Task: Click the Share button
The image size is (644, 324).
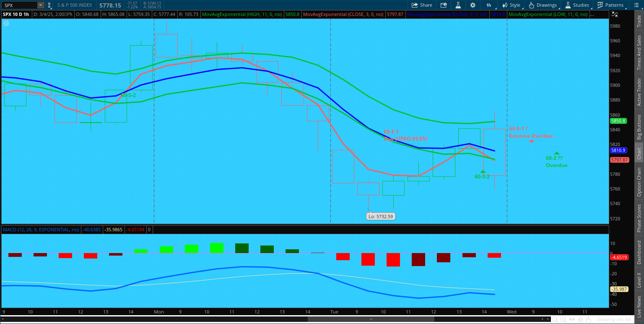Action: pyautogui.click(x=422, y=5)
